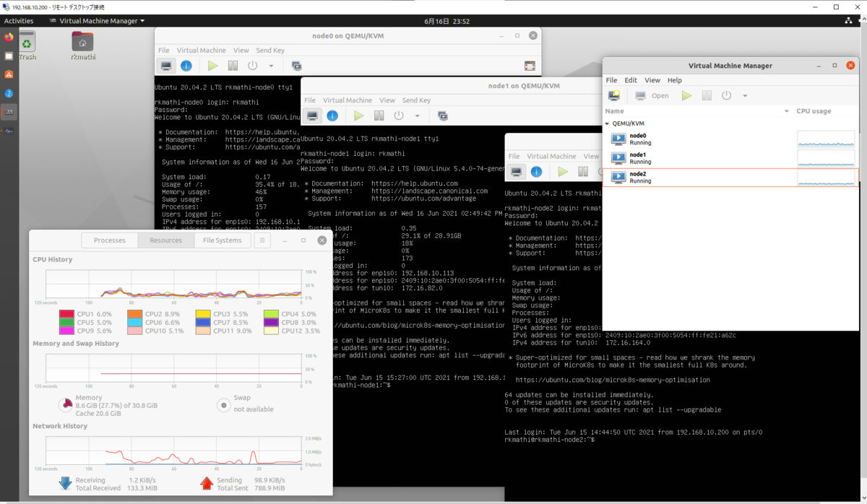Open Trash on the desktop
This screenshot has width=867, height=504.
(x=27, y=45)
